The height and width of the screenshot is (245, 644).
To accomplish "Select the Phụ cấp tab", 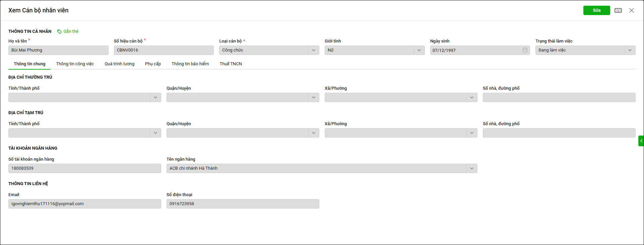I will [153, 64].
